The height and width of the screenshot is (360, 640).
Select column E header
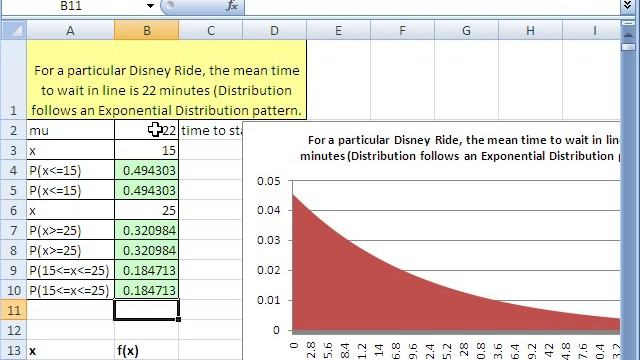(x=338, y=31)
